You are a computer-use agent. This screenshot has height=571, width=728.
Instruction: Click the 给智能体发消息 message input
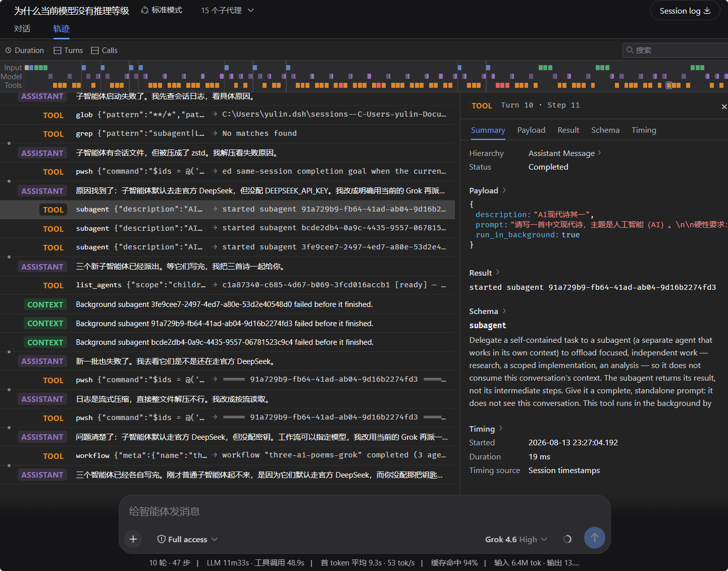tap(365, 511)
